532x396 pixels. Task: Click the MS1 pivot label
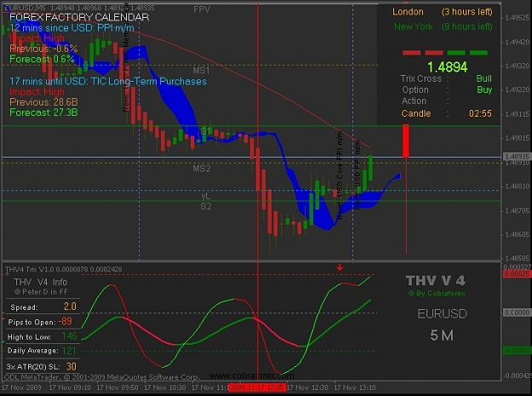coord(201,70)
